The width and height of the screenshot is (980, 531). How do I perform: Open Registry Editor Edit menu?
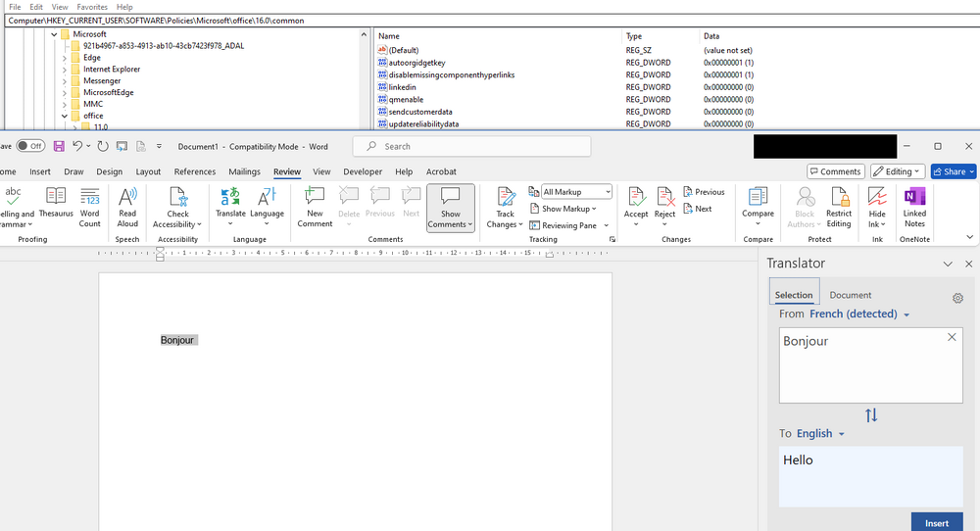click(36, 7)
